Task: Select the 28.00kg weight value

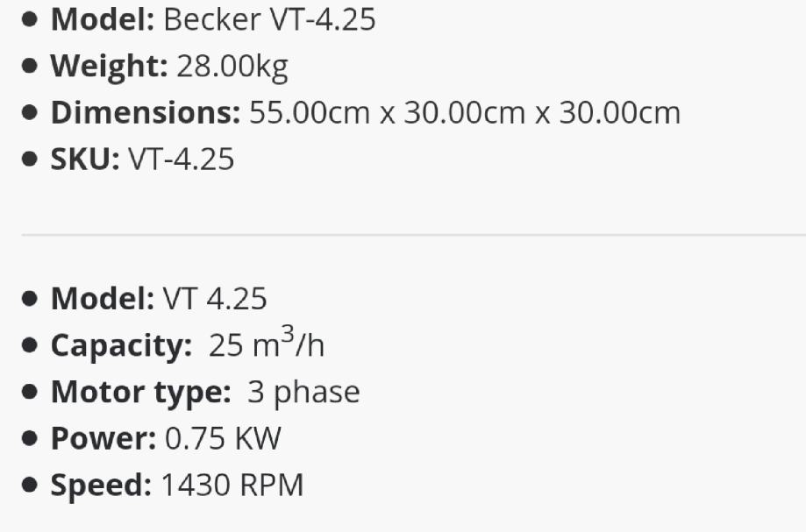Action: [232, 67]
